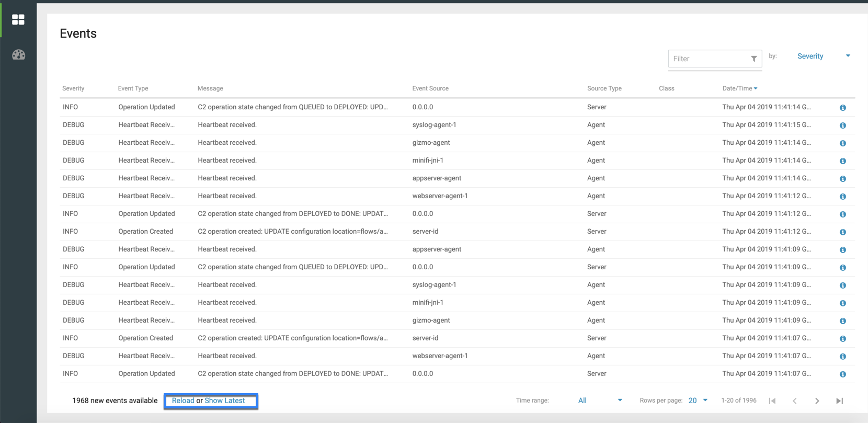Open the grid dashboard sidebar icon

point(18,20)
